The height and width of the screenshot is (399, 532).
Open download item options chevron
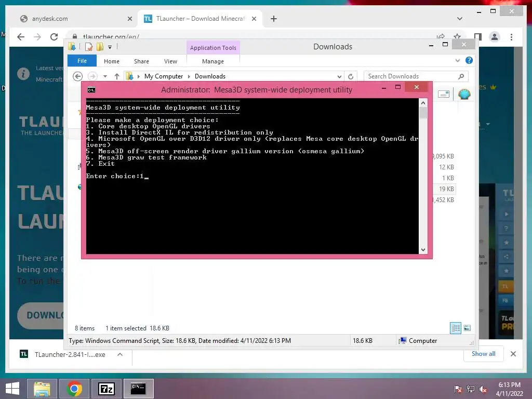[x=120, y=354]
